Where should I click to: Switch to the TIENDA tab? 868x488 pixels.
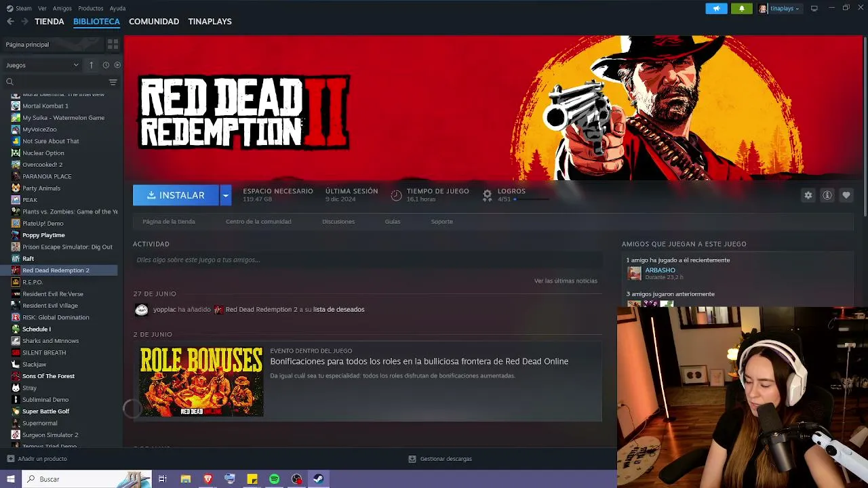click(x=50, y=22)
